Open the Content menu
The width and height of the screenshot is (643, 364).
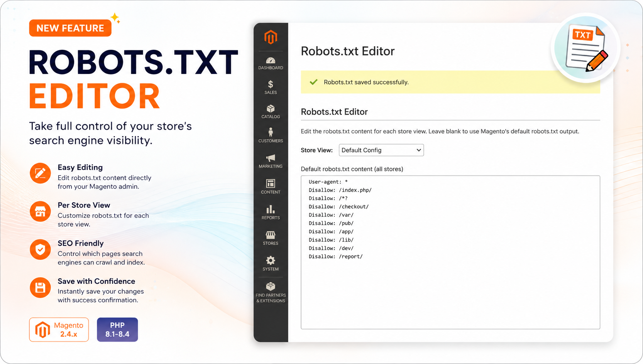point(271,187)
